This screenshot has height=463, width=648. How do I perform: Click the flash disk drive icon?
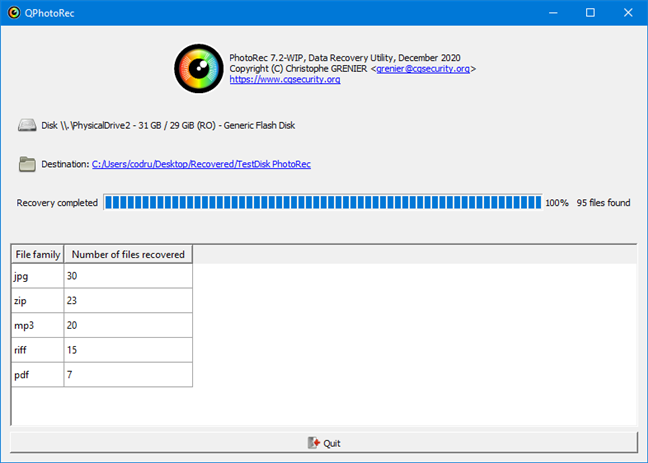click(26, 125)
